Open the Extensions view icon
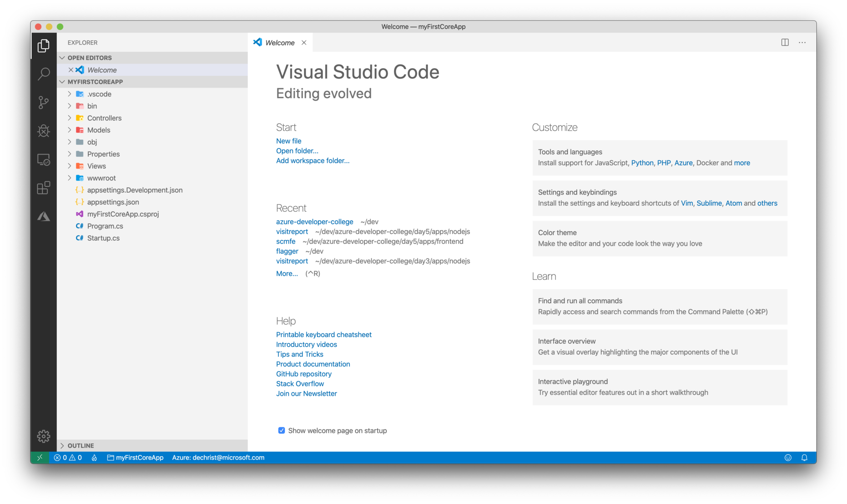 [x=43, y=188]
